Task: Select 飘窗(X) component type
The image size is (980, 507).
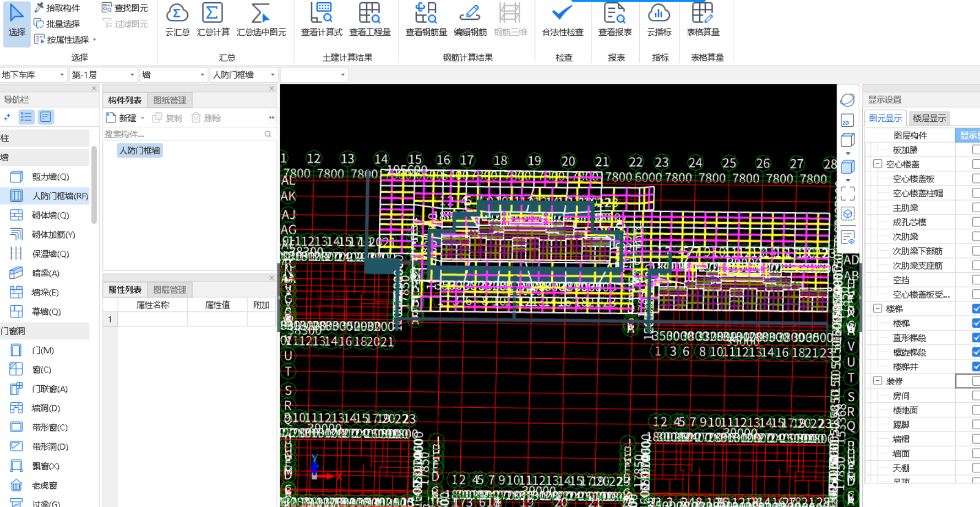Action: pyautogui.click(x=45, y=466)
